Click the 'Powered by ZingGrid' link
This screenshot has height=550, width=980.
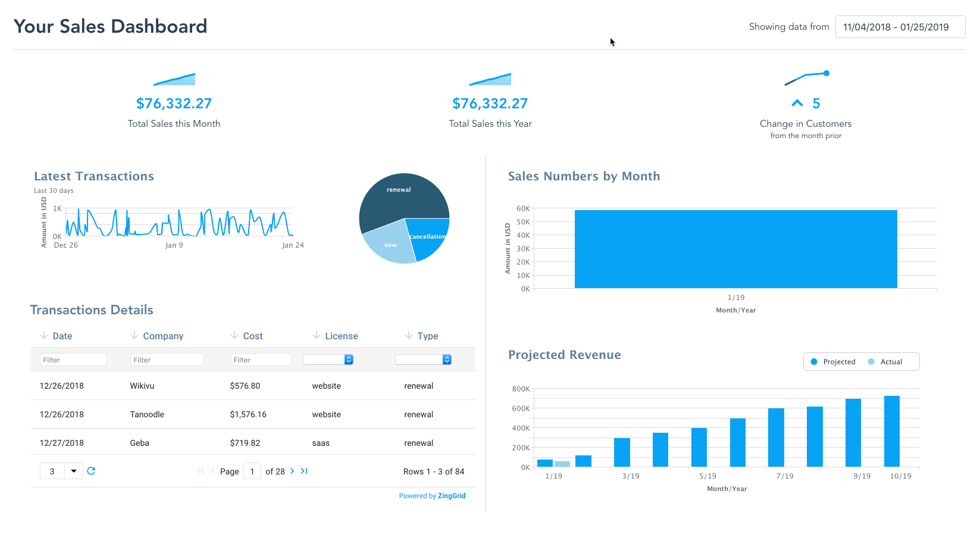point(433,495)
